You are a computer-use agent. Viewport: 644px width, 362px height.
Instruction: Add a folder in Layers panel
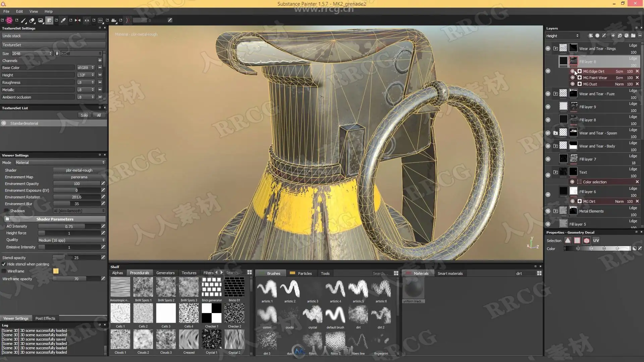[x=633, y=36]
